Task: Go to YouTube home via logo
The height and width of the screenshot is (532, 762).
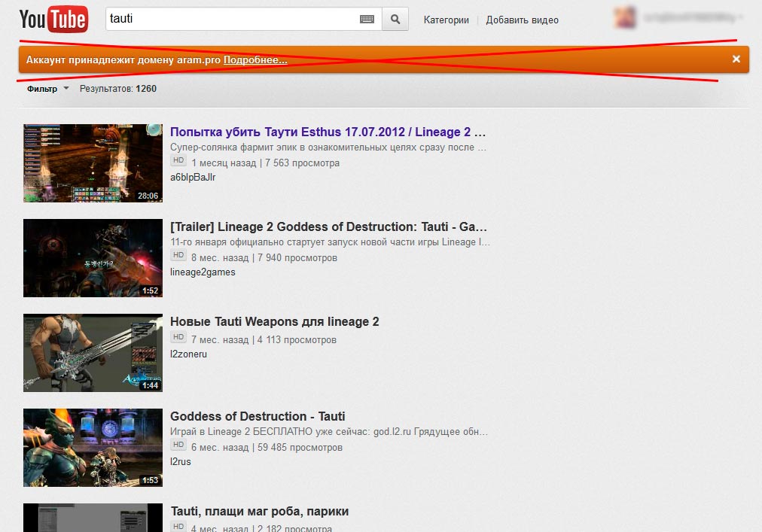Action: pos(54,19)
